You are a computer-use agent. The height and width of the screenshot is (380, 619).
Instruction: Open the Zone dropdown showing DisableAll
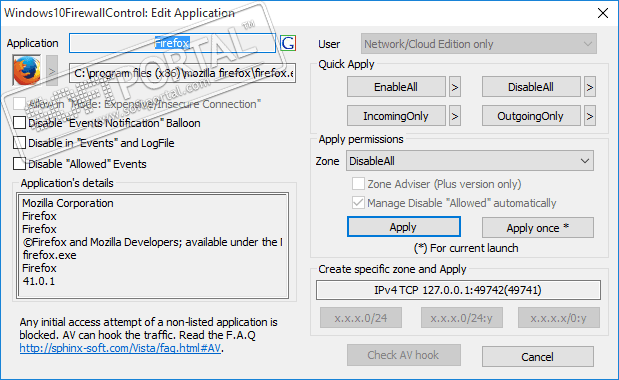[x=470, y=161]
